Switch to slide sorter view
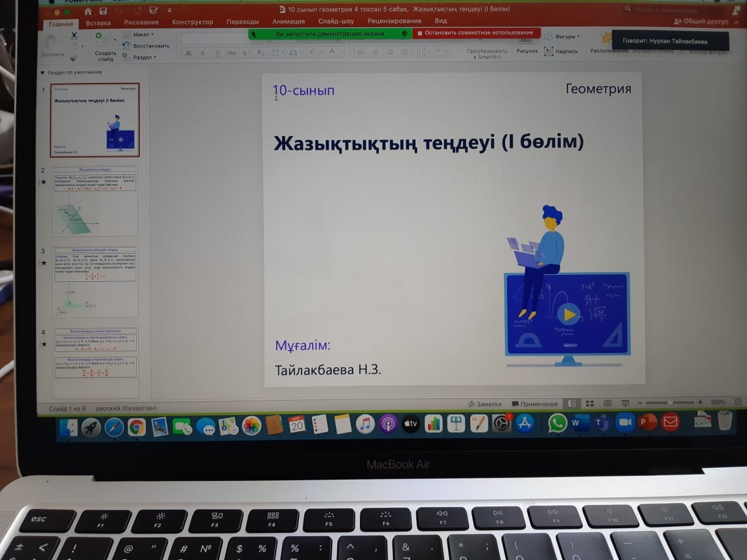 pos(589,403)
